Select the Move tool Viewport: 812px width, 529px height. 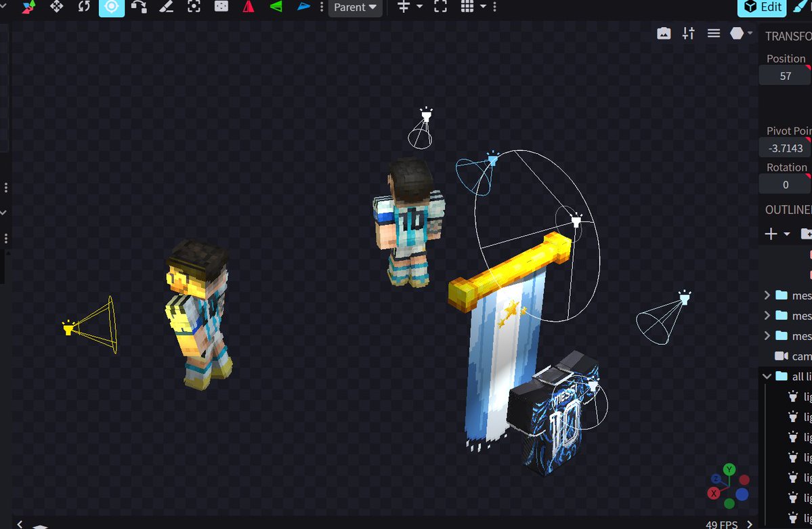click(56, 7)
